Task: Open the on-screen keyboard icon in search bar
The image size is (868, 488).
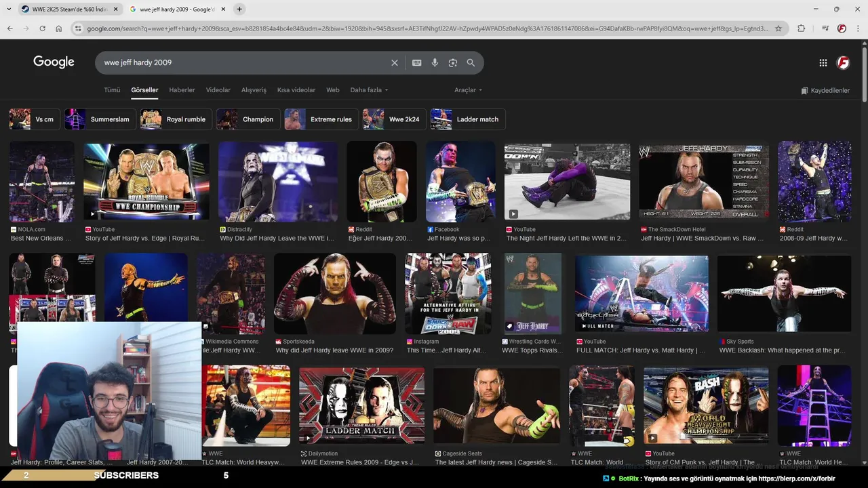Action: click(417, 62)
